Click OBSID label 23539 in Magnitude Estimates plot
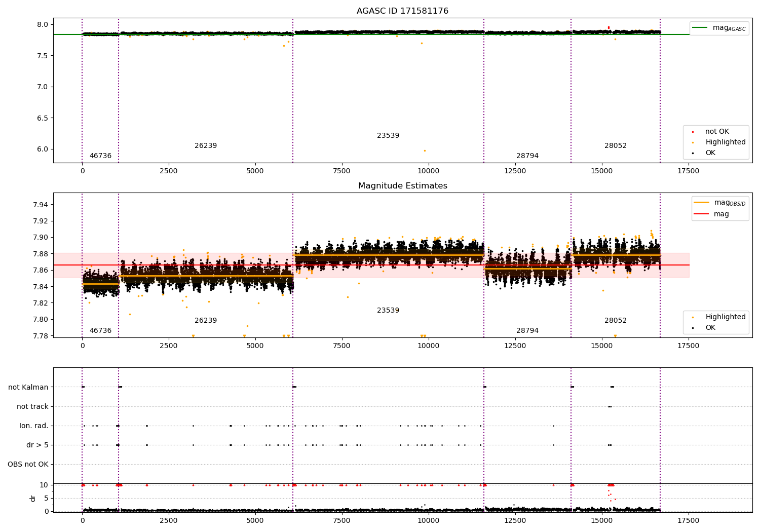This screenshot has height=532, width=760. [388, 311]
